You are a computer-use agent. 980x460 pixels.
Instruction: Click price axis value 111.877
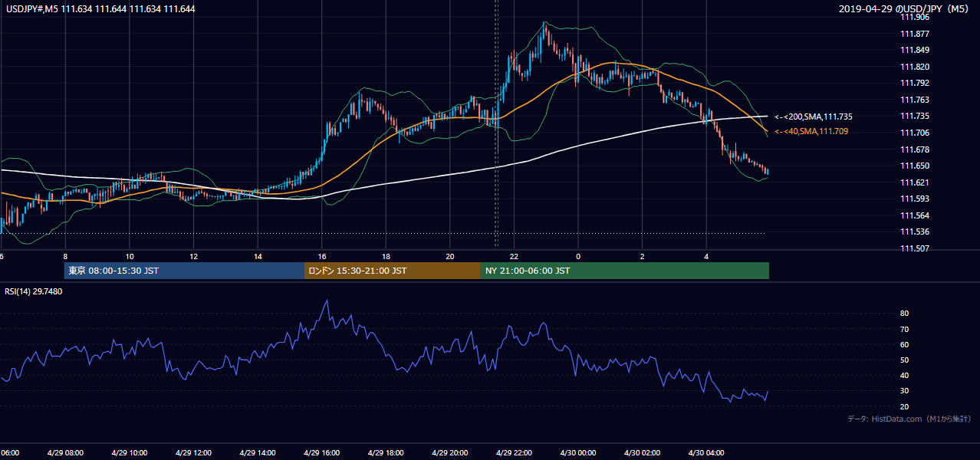pyautogui.click(x=914, y=34)
